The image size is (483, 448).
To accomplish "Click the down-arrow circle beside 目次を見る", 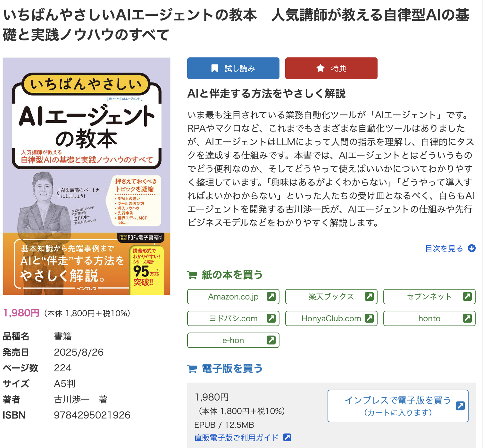I will tap(472, 248).
